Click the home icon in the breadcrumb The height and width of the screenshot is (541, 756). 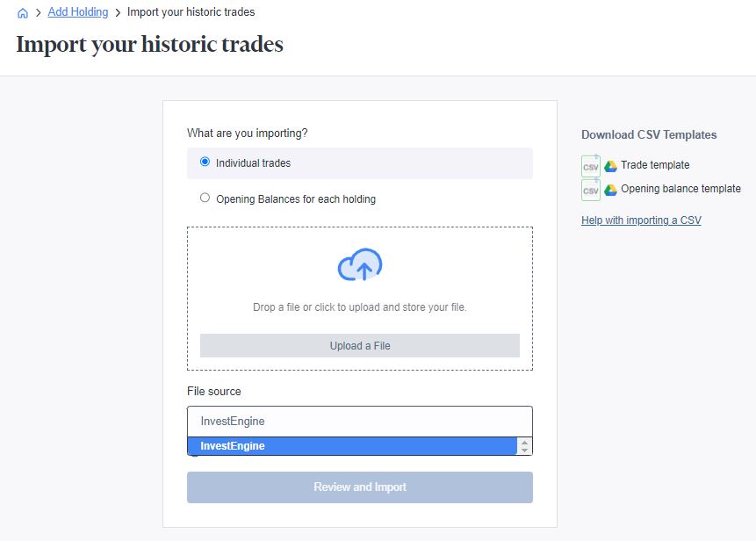tap(22, 12)
